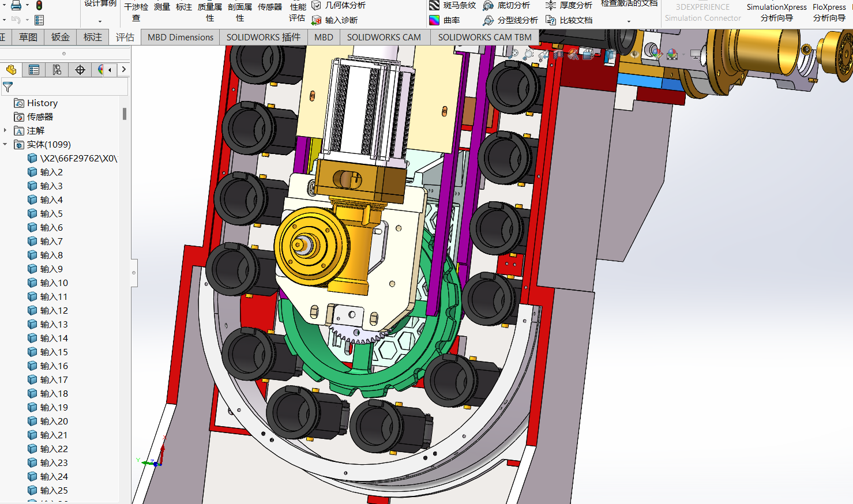853x504 pixels.
Task: Switch to the 标注 markup tab
Action: 93,37
